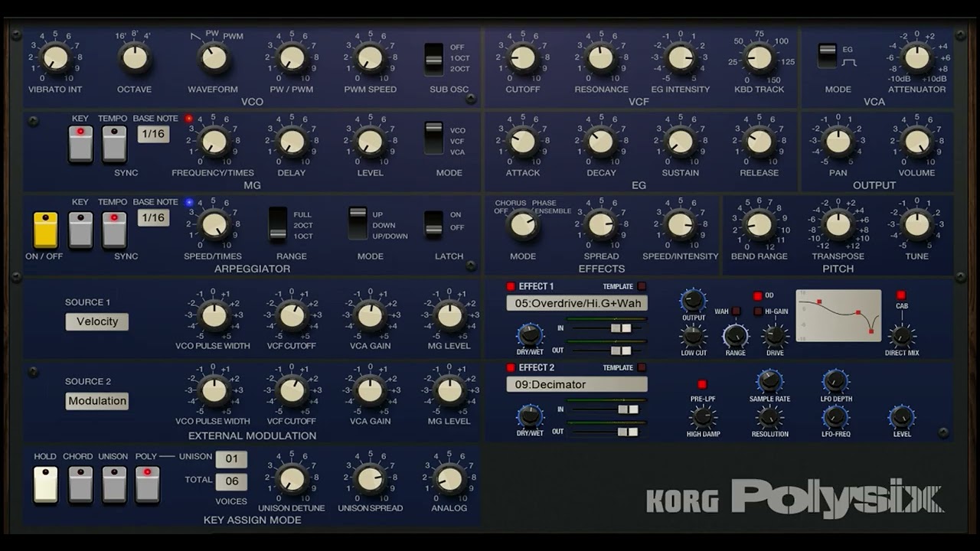Toggle the Hi-Gain button

tap(758, 311)
